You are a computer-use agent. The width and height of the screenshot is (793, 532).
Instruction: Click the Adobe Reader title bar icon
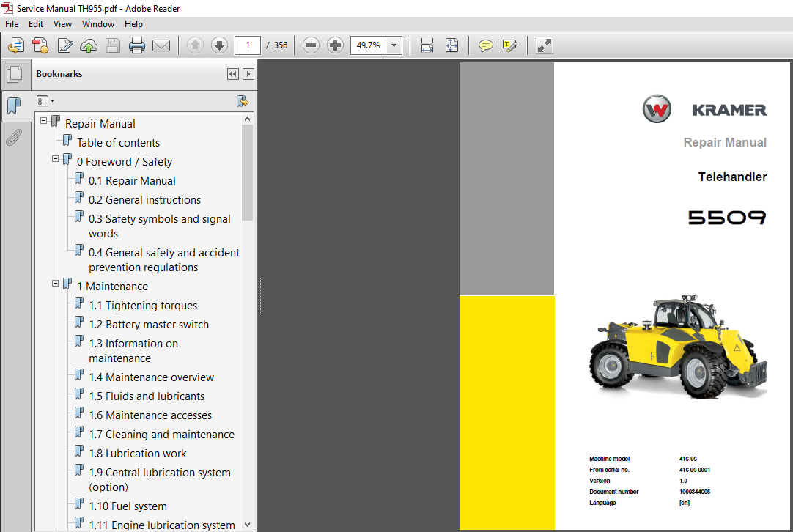coord(7,8)
